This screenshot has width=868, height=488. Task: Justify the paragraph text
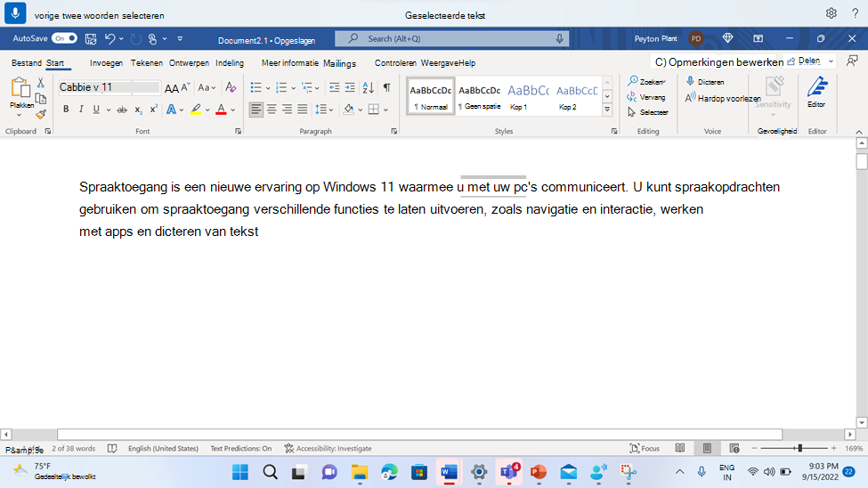(303, 110)
